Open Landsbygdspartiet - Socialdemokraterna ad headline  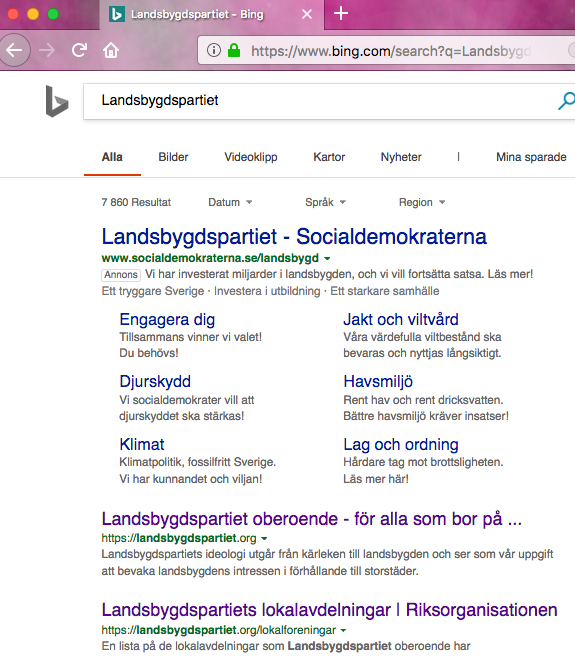pos(294,237)
